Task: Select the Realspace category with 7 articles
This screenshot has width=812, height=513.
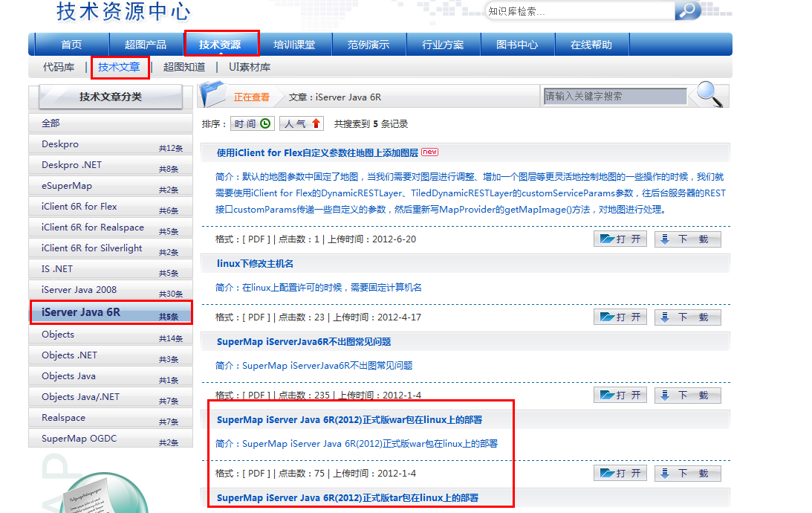Action: pos(111,418)
